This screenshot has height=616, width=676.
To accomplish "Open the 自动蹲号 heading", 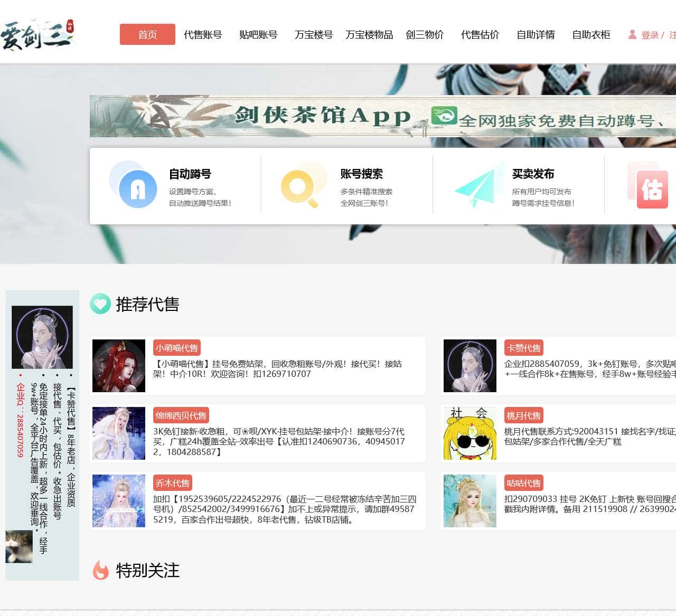I will pos(190,174).
